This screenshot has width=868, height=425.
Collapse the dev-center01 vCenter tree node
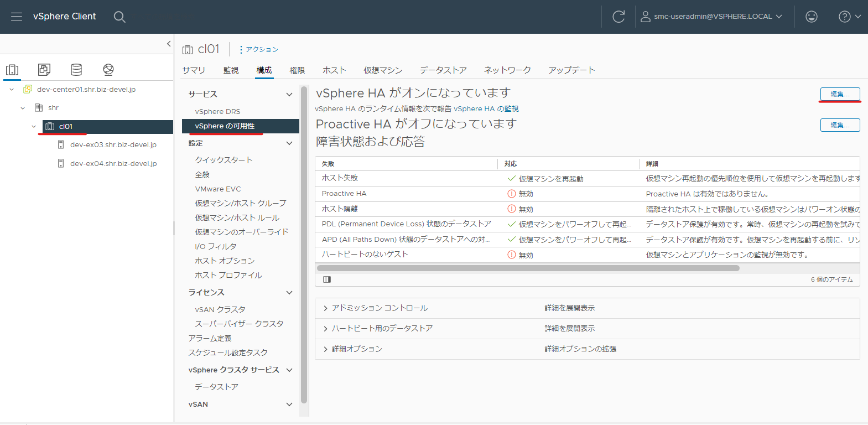click(x=12, y=90)
